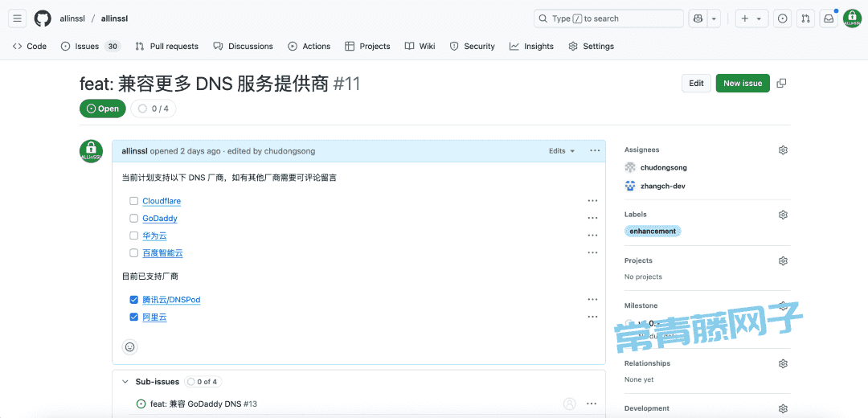Click the Edit title button
868x418 pixels.
(x=696, y=83)
